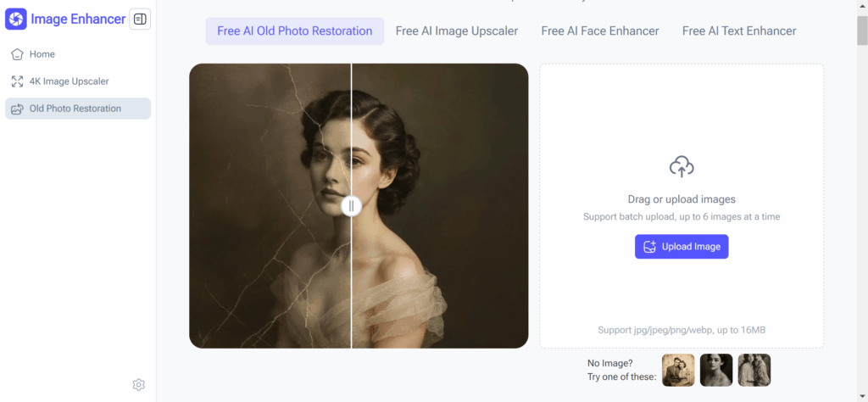Screen dimensions: 868x402
Task: Click the cloud upload icon in the drop zone
Action: [682, 167]
